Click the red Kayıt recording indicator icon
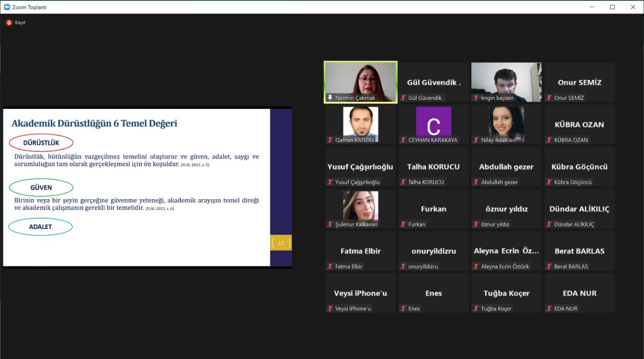Screen dimensions: 644x359 9,23
